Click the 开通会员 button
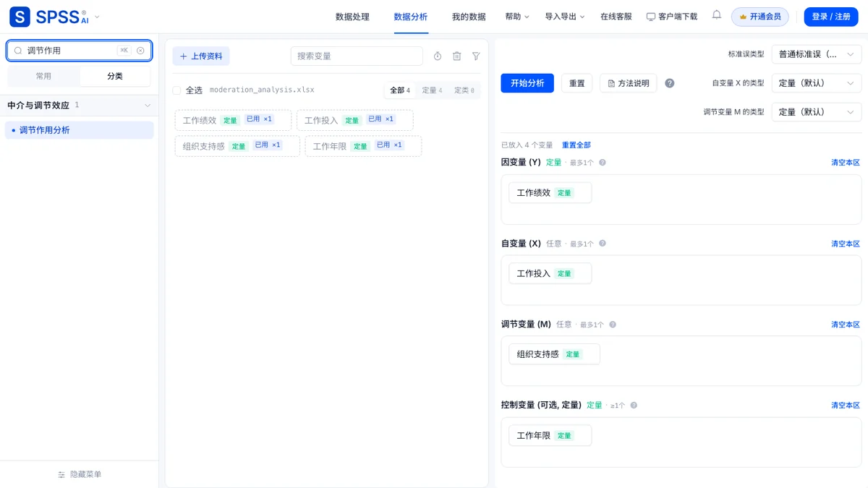This screenshot has height=488, width=868. coord(760,17)
